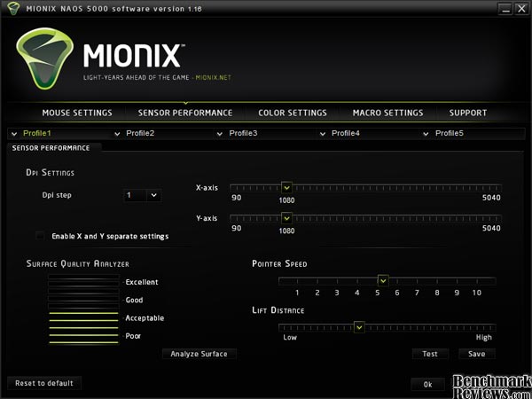Screen dimensions: 532x399
Task: Choose Profile2
Action: tap(140, 133)
